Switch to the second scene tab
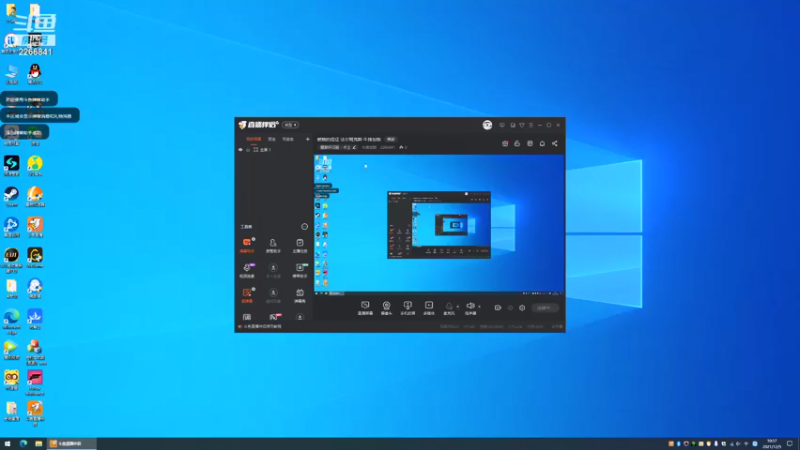800x450 pixels. click(272, 139)
